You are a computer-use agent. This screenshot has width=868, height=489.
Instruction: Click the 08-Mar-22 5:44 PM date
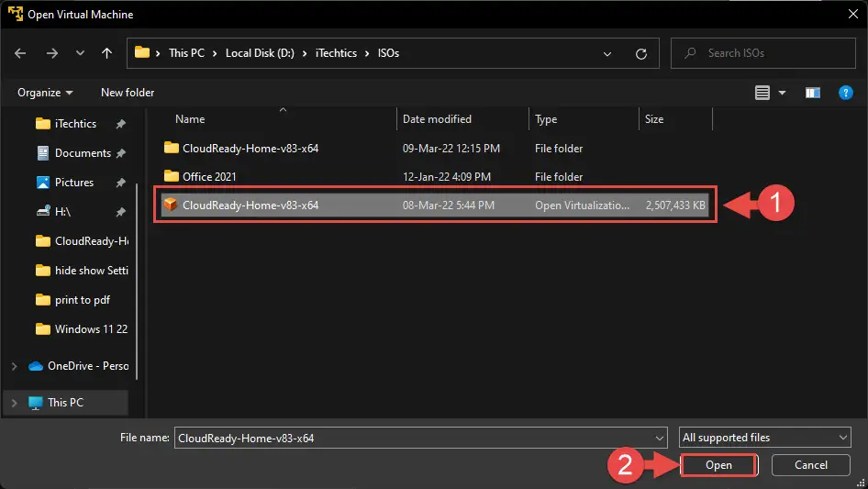449,206
